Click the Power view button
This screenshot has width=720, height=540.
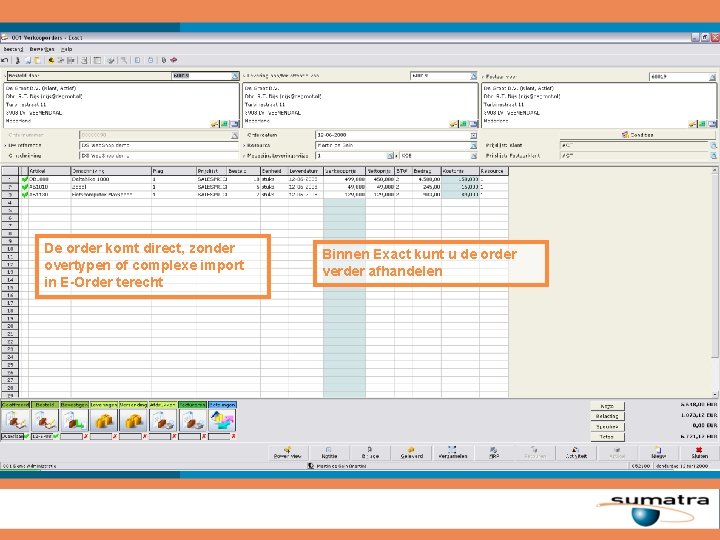pyautogui.click(x=288, y=453)
